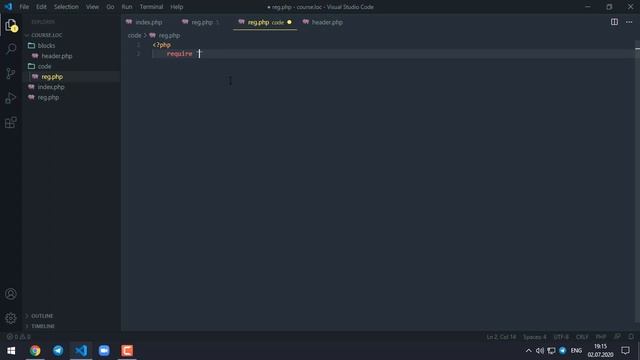Click the 'require' keyword on line 2
Viewport: 640px width, 360px height.
(180, 54)
